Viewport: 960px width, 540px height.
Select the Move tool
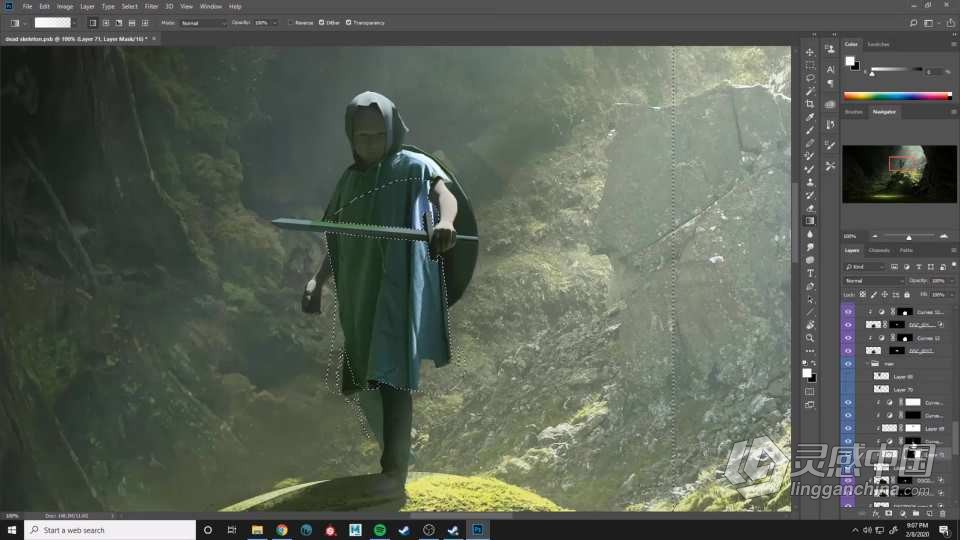[810, 52]
